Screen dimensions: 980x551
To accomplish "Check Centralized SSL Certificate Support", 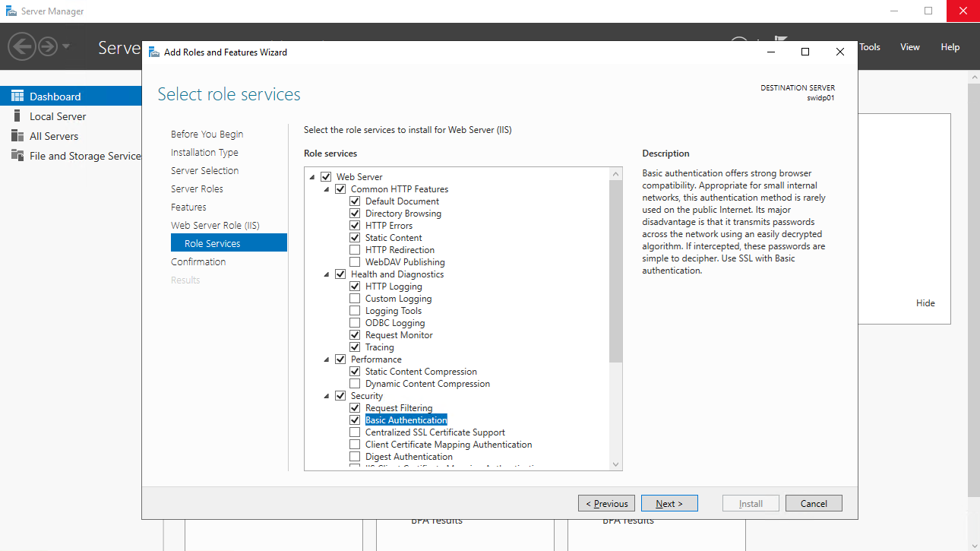I will (355, 432).
